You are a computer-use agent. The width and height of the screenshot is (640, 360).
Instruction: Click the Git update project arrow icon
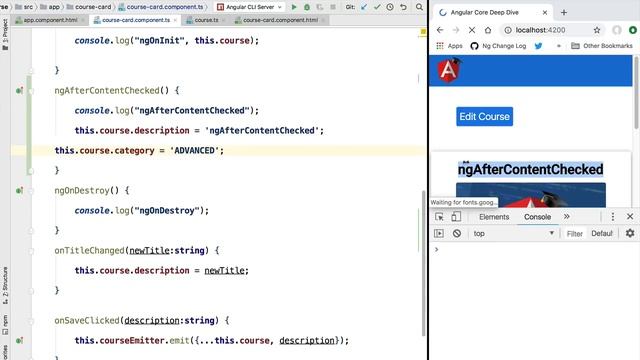point(364,7)
